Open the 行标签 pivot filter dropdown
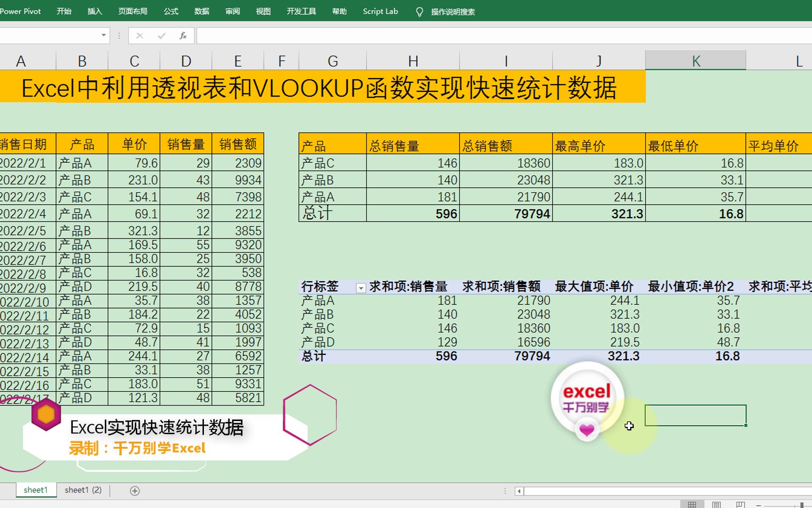The width and height of the screenshot is (812, 508). coord(360,287)
